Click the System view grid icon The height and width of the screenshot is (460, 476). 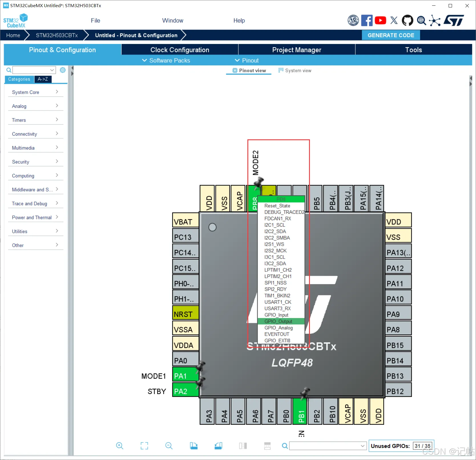coord(281,71)
